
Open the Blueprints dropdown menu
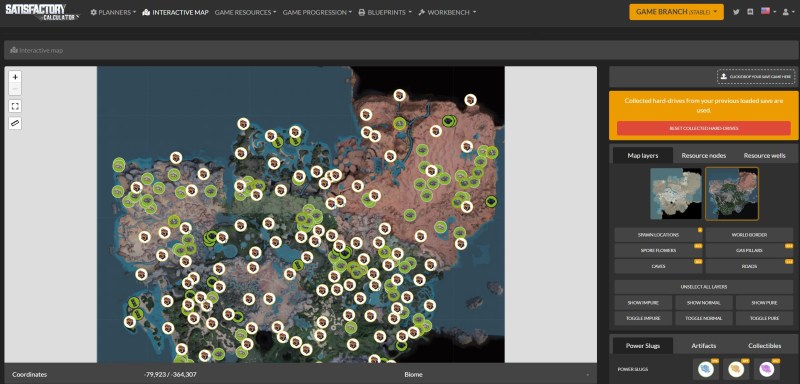coord(385,12)
